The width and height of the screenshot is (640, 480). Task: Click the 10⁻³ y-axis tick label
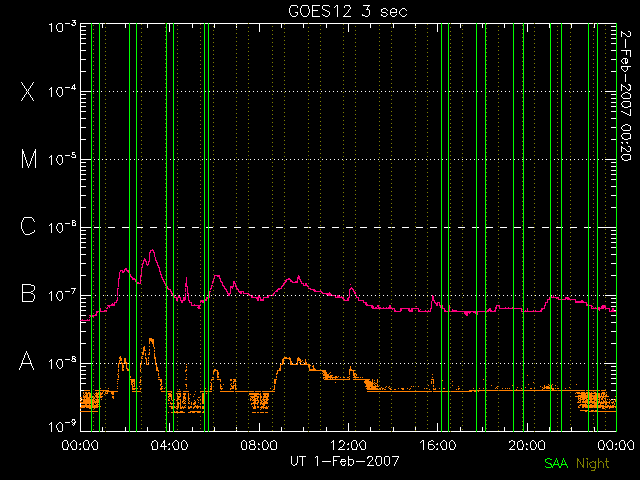click(x=62, y=27)
